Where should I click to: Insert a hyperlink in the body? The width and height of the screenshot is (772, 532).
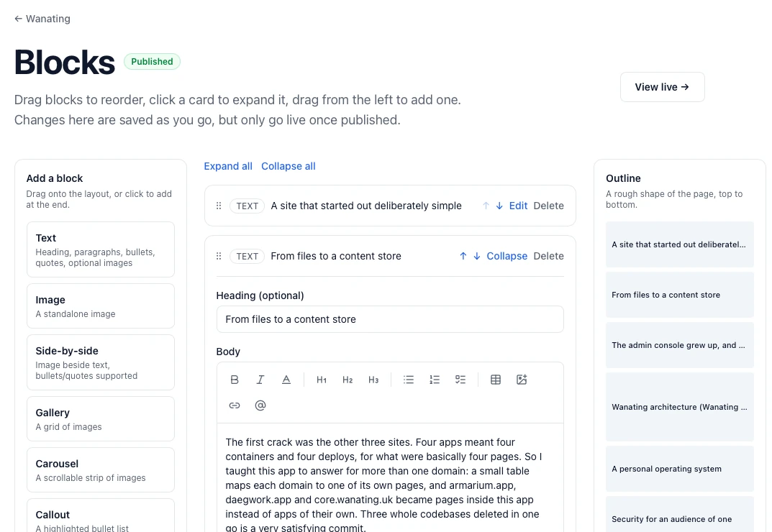[x=235, y=405]
